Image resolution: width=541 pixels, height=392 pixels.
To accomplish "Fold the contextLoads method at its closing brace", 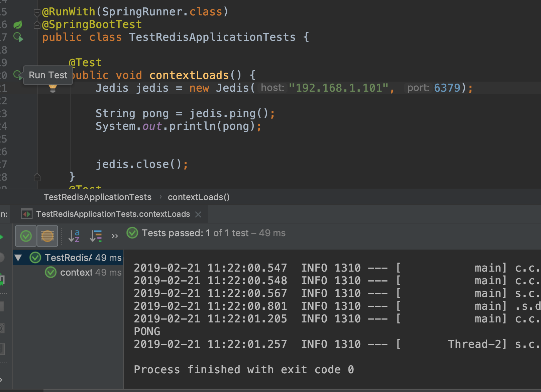I will (37, 177).
